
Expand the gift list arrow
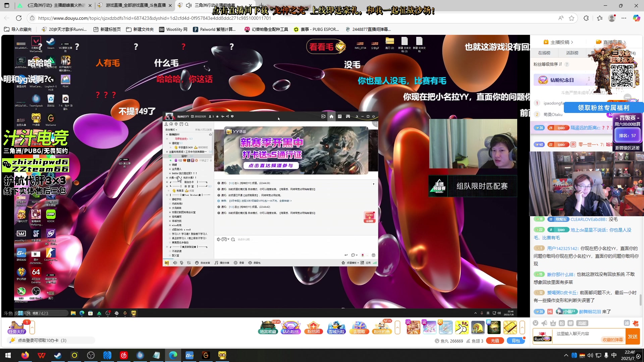(x=522, y=327)
